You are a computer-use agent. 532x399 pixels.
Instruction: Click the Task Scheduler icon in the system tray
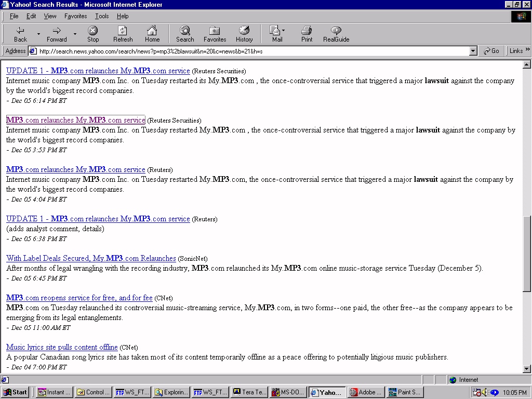point(477,393)
